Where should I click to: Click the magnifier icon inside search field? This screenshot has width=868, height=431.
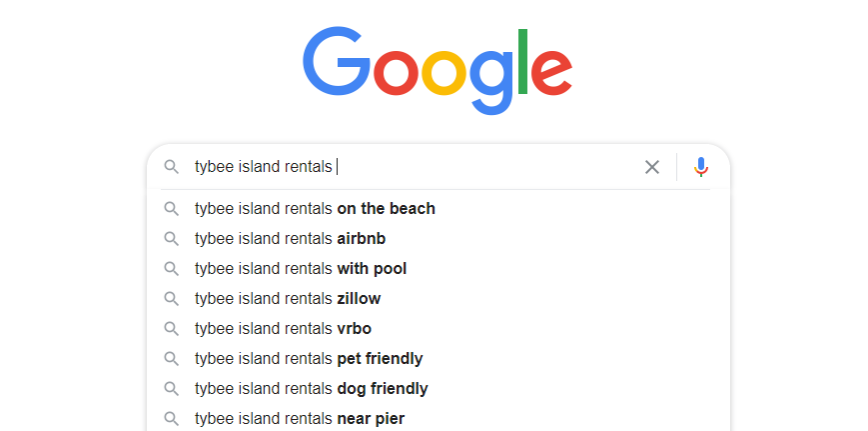172,167
